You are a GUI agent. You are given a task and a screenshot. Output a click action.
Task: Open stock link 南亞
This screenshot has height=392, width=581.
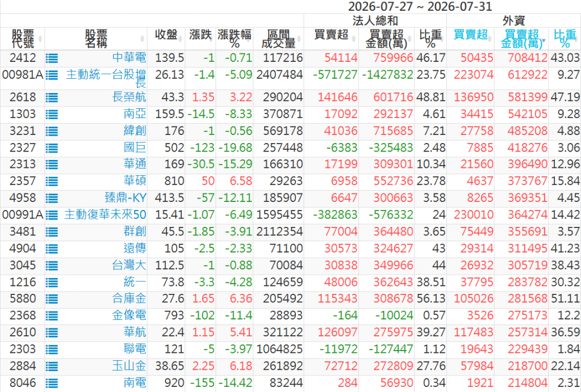135,114
